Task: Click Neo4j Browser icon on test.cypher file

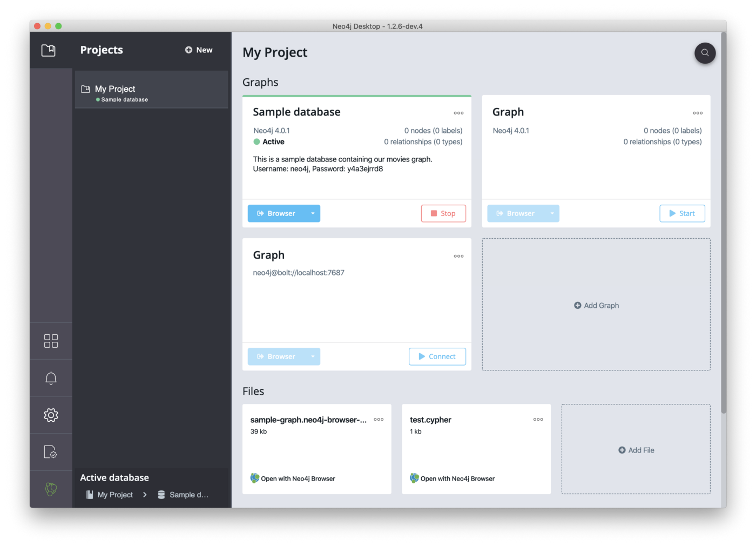Action: [414, 478]
